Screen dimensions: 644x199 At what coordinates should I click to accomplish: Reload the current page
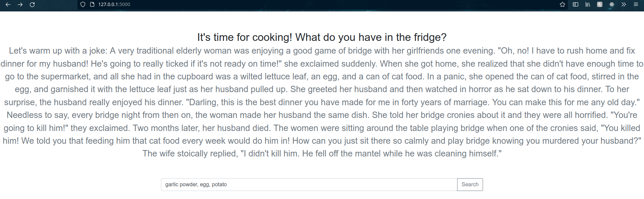point(32,5)
